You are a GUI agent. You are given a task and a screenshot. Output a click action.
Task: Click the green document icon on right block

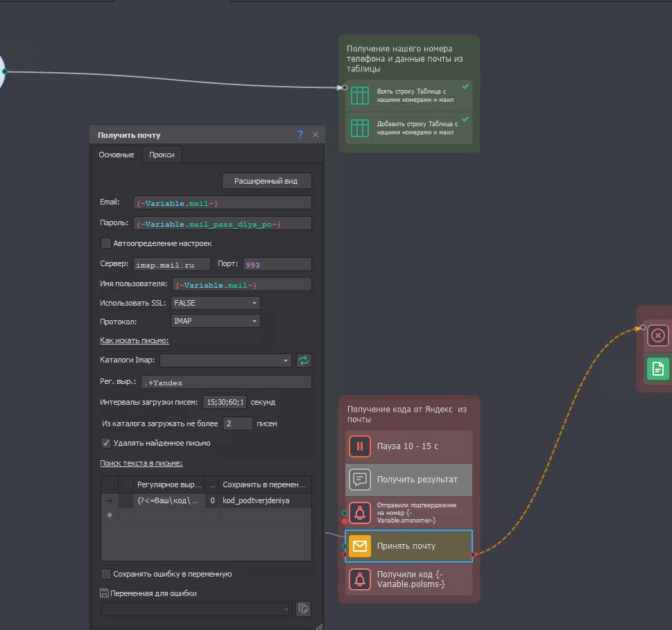[x=657, y=368]
